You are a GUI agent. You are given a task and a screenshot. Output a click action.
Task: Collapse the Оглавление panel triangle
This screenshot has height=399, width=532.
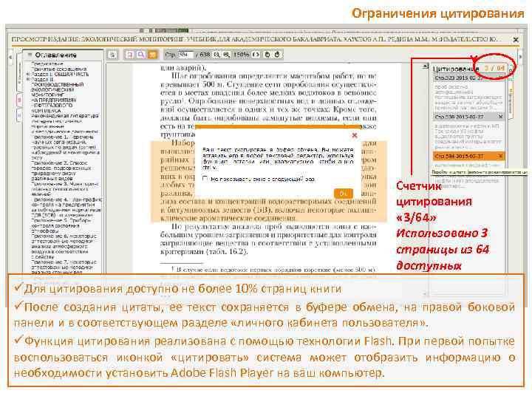[30, 55]
